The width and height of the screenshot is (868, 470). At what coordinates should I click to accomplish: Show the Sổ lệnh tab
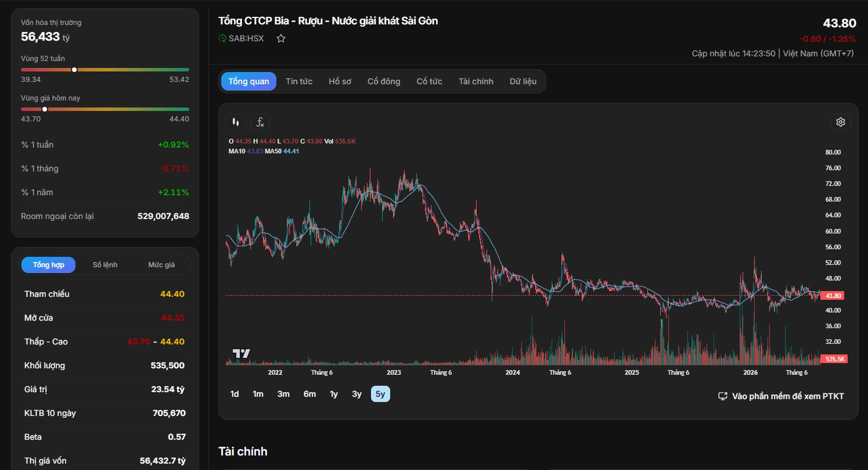click(x=105, y=265)
